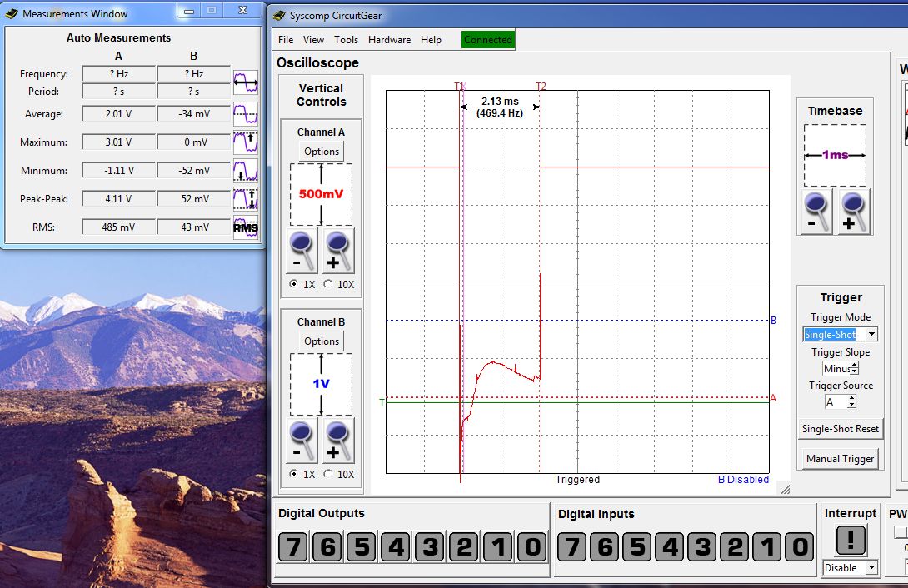Image resolution: width=908 pixels, height=588 pixels.
Task: Increase the timebase with plus magnifier
Action: [854, 212]
